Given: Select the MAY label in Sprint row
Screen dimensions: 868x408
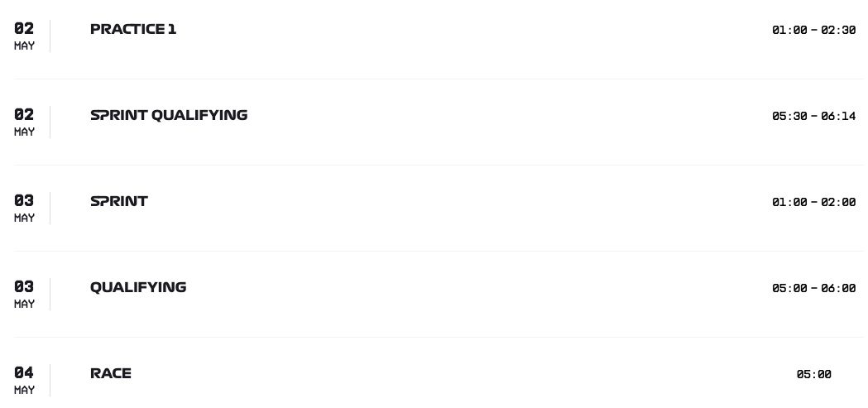Looking at the screenshot, I should [24, 218].
